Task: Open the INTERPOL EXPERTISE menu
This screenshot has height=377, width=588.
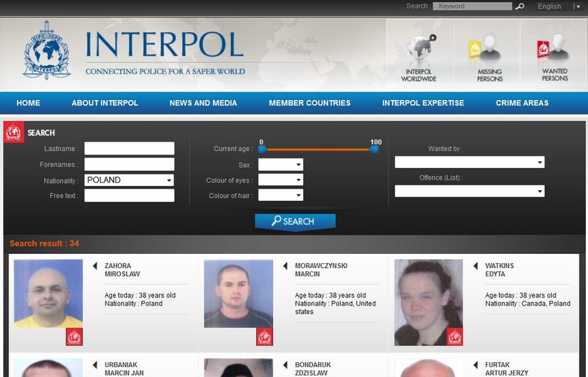Action: [423, 103]
